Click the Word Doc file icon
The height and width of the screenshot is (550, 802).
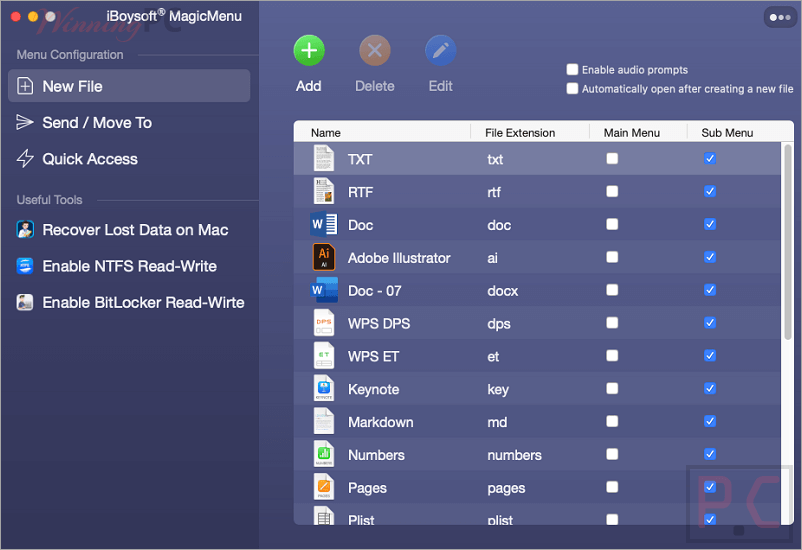point(324,224)
